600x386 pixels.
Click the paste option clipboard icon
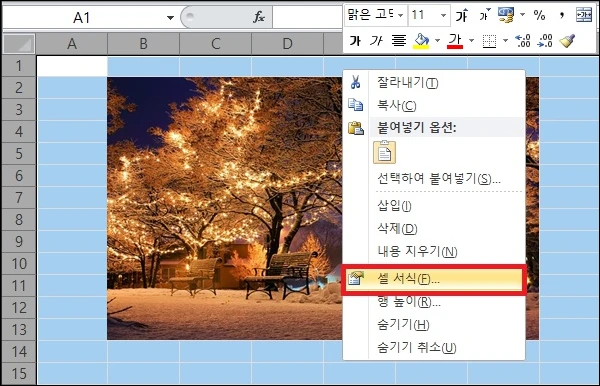(x=385, y=152)
